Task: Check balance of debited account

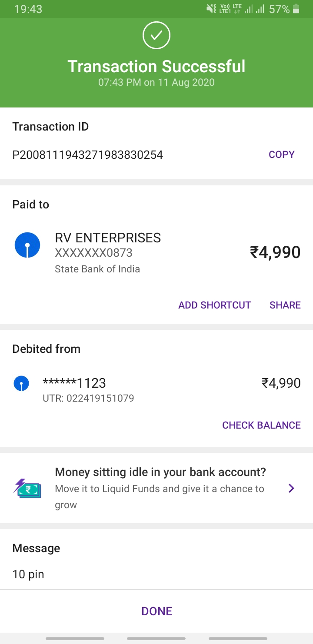Action: [261, 425]
